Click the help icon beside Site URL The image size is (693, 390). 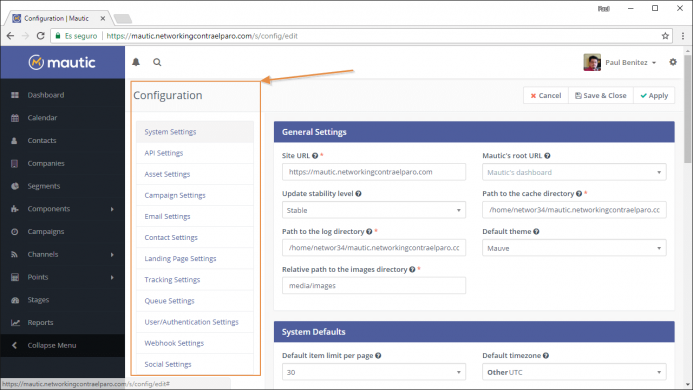pyautogui.click(x=315, y=156)
